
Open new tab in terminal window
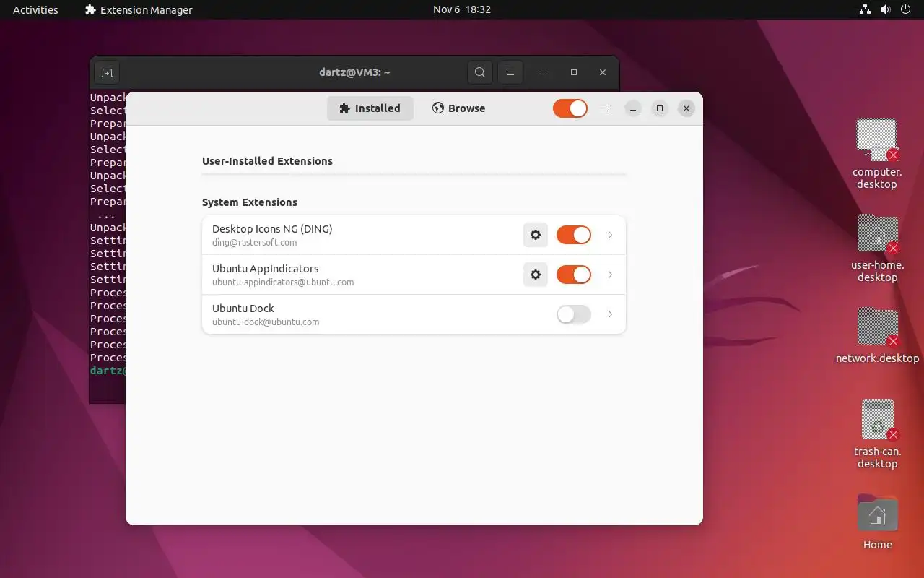[x=107, y=72]
